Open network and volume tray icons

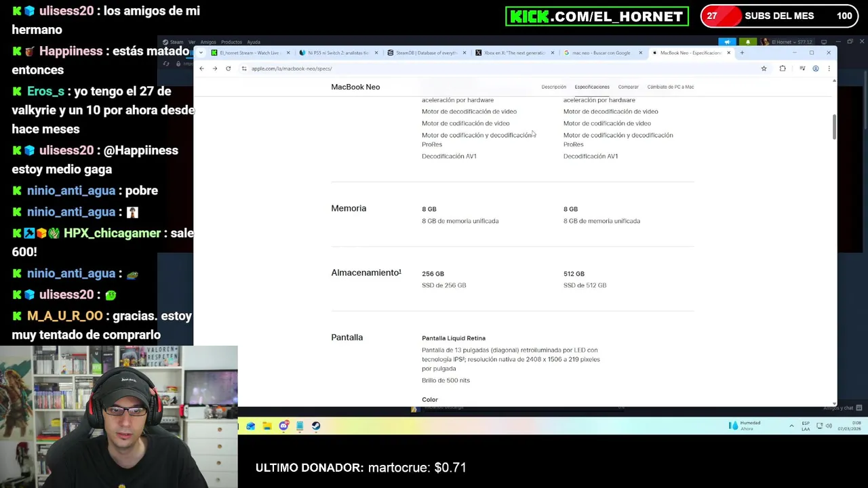click(824, 426)
